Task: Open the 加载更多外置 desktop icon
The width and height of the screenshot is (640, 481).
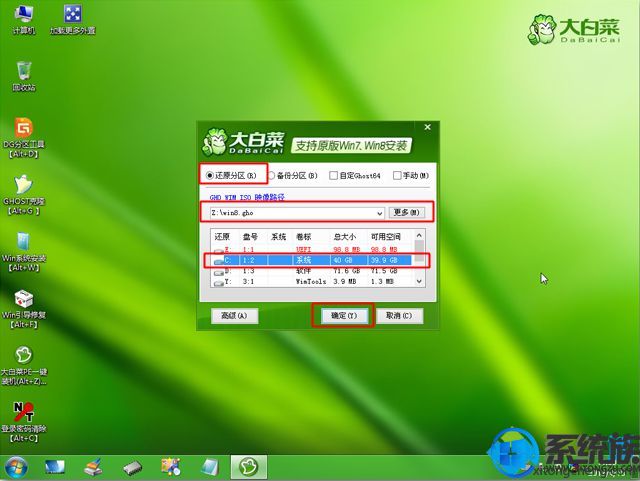Action: click(x=73, y=19)
